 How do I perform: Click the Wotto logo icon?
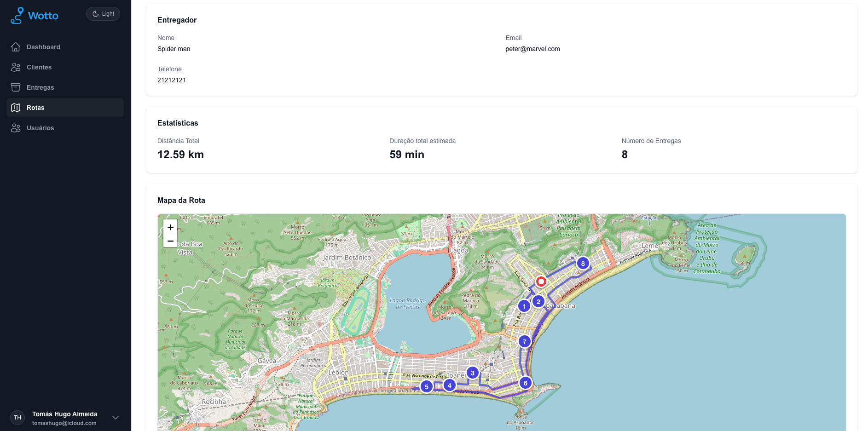click(17, 16)
